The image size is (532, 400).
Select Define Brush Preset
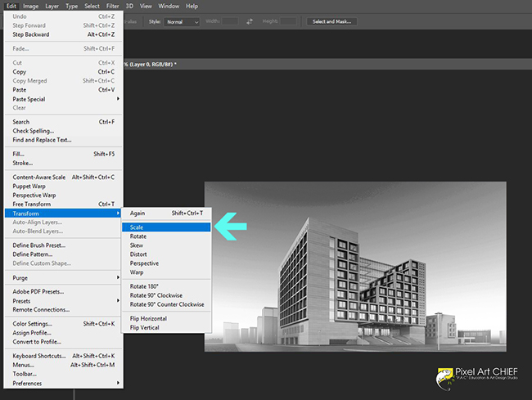tap(64, 245)
